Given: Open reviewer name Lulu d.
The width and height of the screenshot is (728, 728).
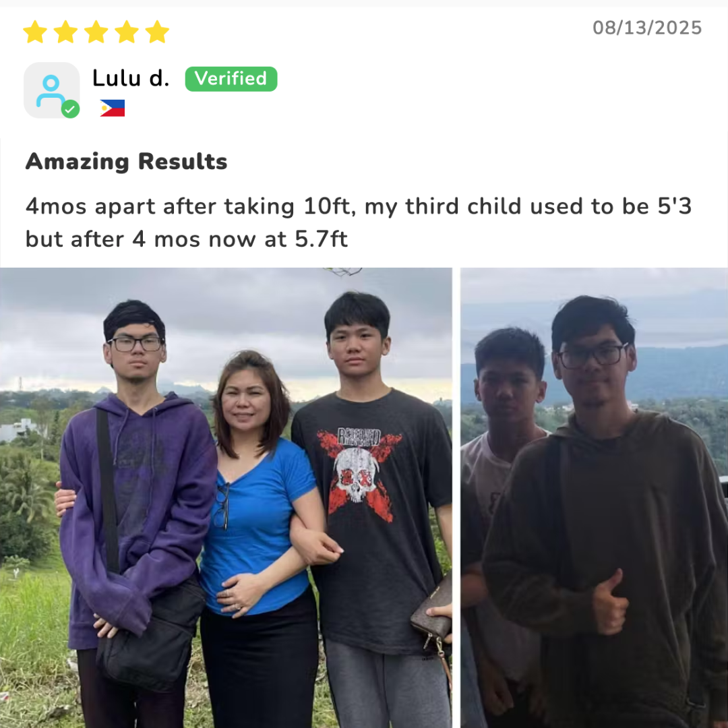Looking at the screenshot, I should pos(131,78).
